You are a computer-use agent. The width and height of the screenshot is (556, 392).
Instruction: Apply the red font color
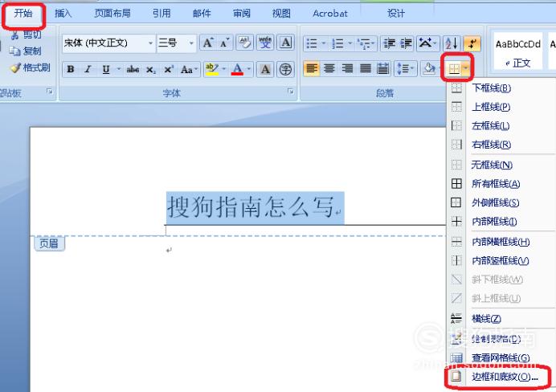pos(237,69)
